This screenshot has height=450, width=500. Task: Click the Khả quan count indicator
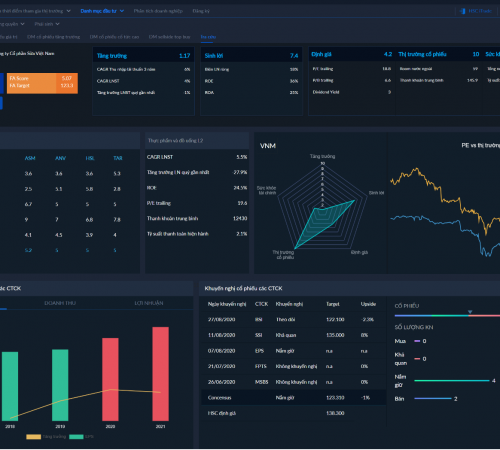pos(420,359)
